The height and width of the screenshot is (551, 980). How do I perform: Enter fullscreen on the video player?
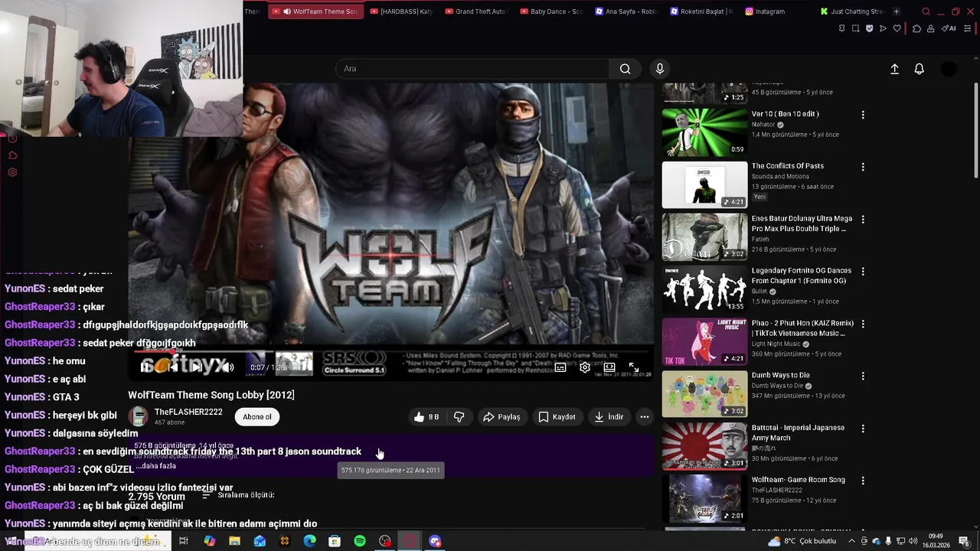[x=634, y=367]
